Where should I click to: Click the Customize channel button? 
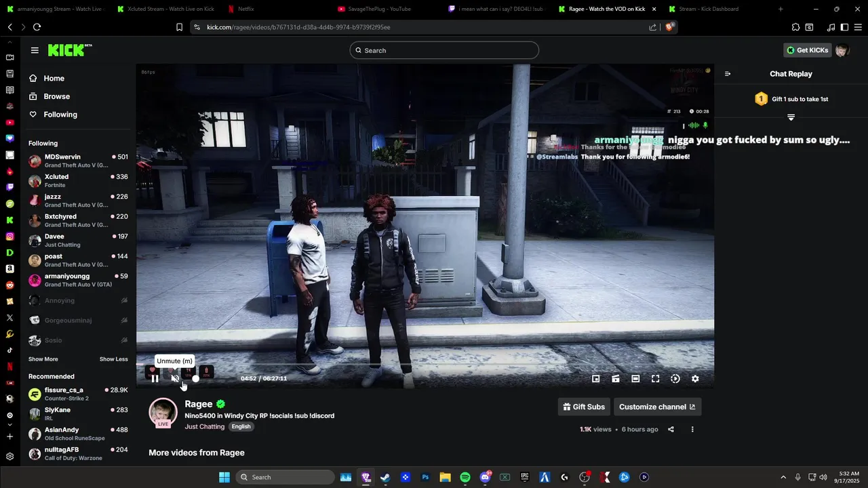click(657, 407)
